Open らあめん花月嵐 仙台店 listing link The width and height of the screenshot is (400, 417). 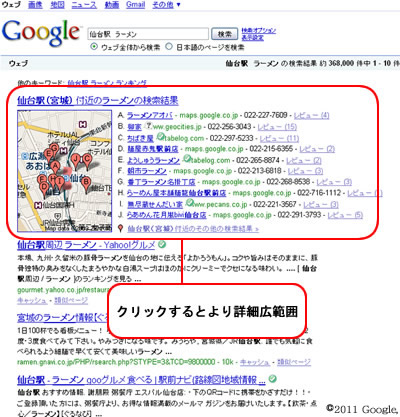(167, 215)
